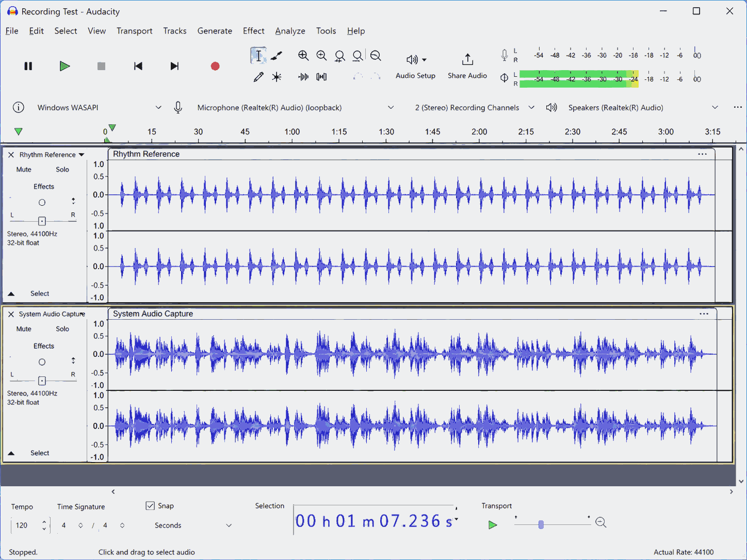
Task: Click the Share Audio button
Action: click(x=467, y=67)
